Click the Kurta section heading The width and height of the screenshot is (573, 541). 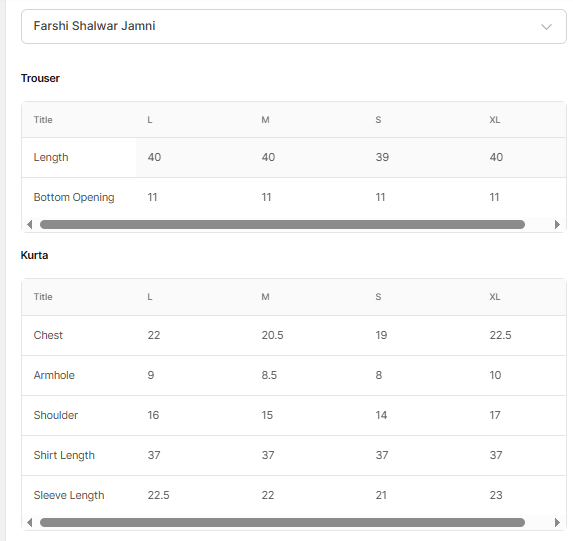click(x=34, y=255)
